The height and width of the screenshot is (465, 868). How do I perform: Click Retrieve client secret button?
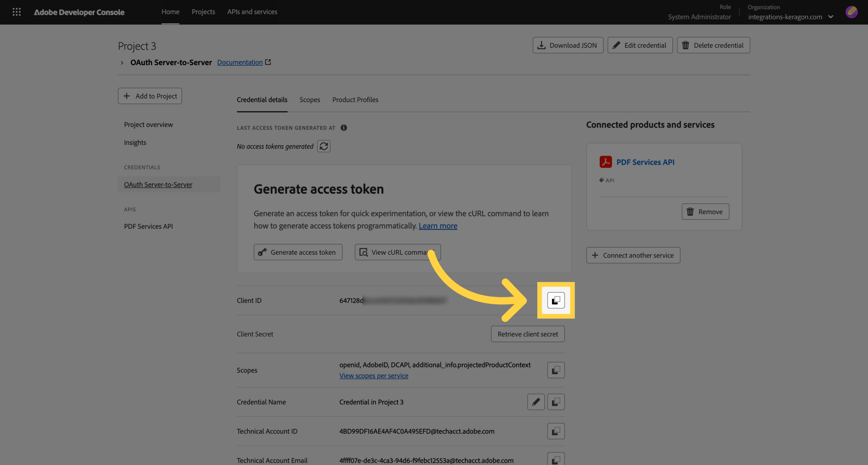[528, 334]
